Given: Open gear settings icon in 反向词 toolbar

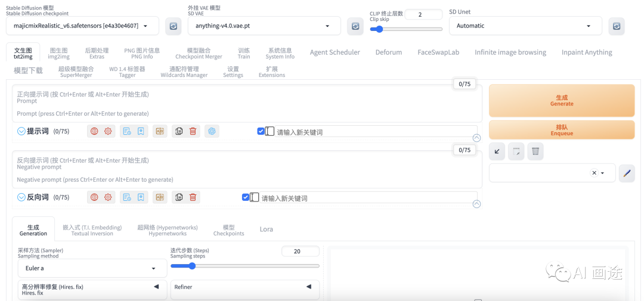Looking at the screenshot, I should pyautogui.click(x=108, y=197).
